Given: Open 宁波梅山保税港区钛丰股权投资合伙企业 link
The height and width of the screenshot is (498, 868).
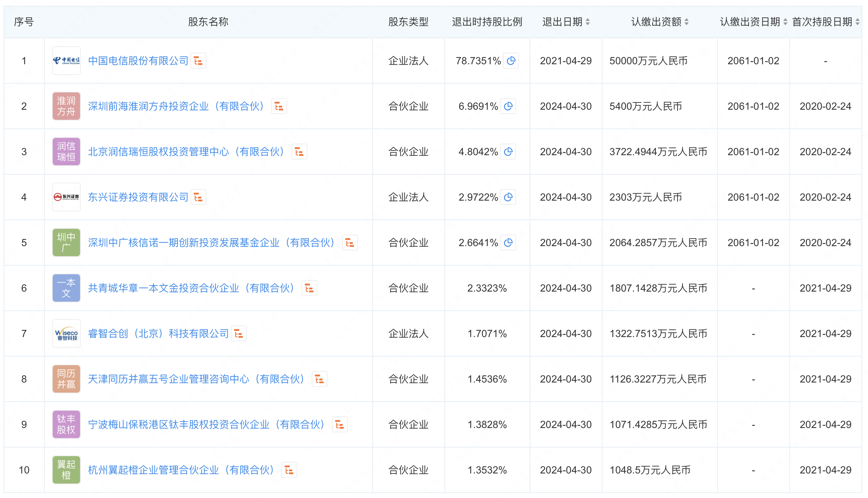Looking at the screenshot, I should click(x=207, y=424).
